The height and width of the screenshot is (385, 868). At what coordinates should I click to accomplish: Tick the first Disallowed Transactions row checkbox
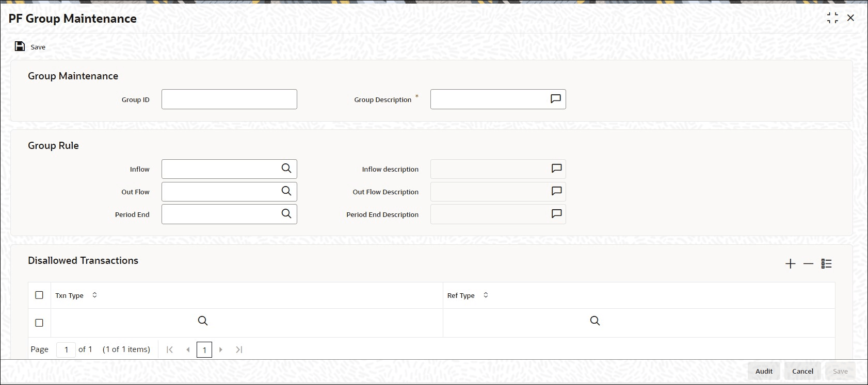pyautogui.click(x=39, y=323)
